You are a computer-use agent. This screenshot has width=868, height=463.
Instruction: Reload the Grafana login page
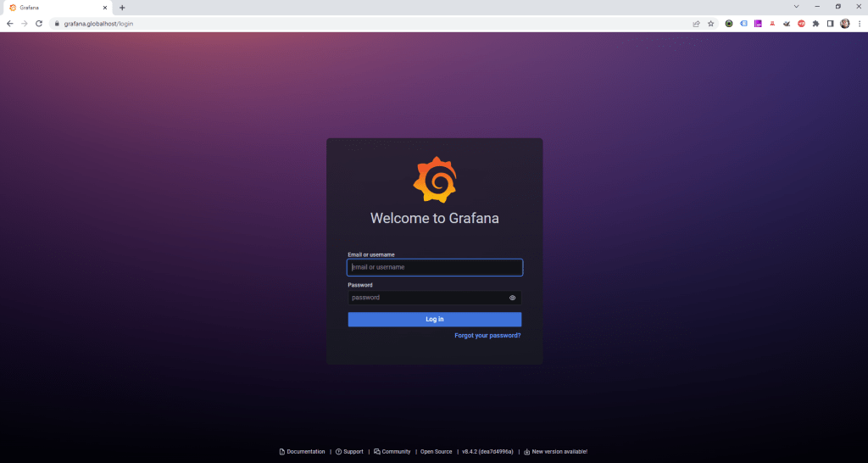(39, 24)
